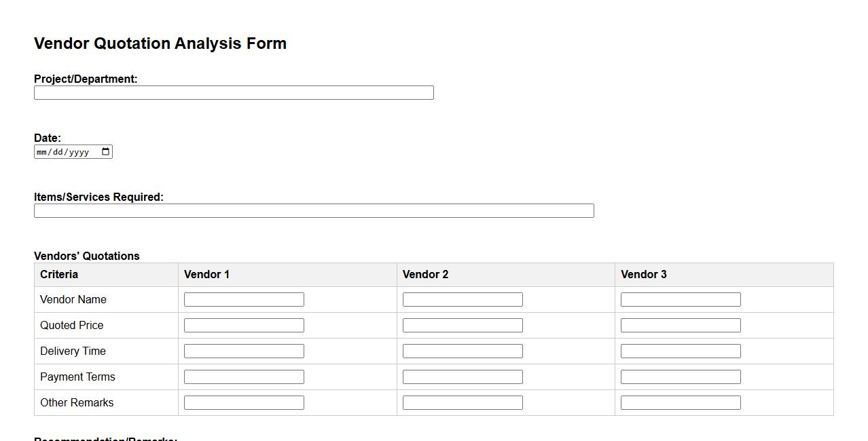Select Vendor 3 Other Remarks input
This screenshot has height=441, width=868.
pyautogui.click(x=681, y=403)
